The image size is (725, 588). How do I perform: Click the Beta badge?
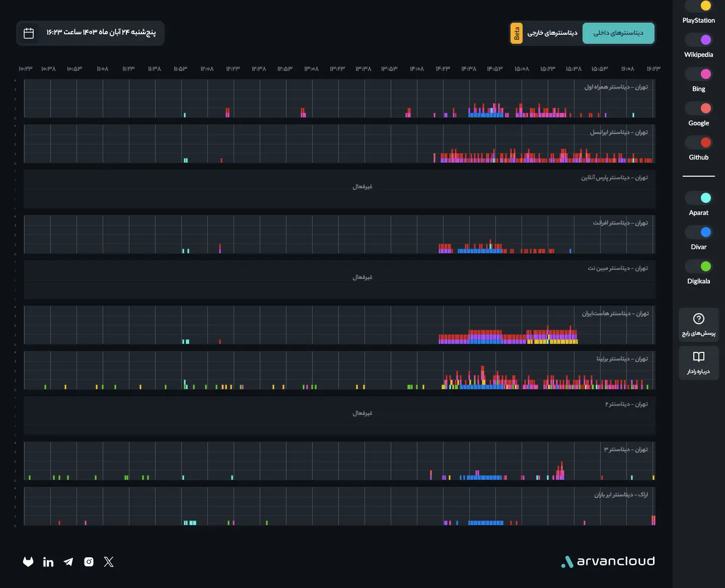point(517,33)
